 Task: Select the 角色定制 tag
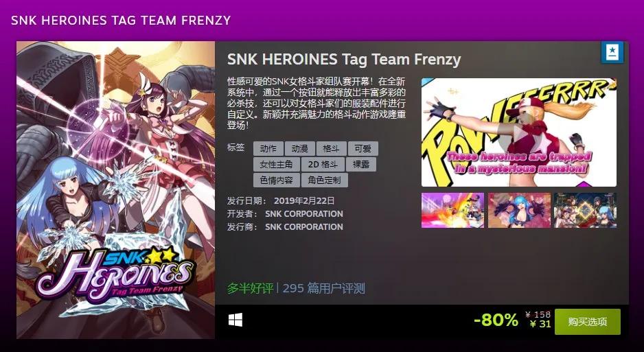[x=325, y=180]
